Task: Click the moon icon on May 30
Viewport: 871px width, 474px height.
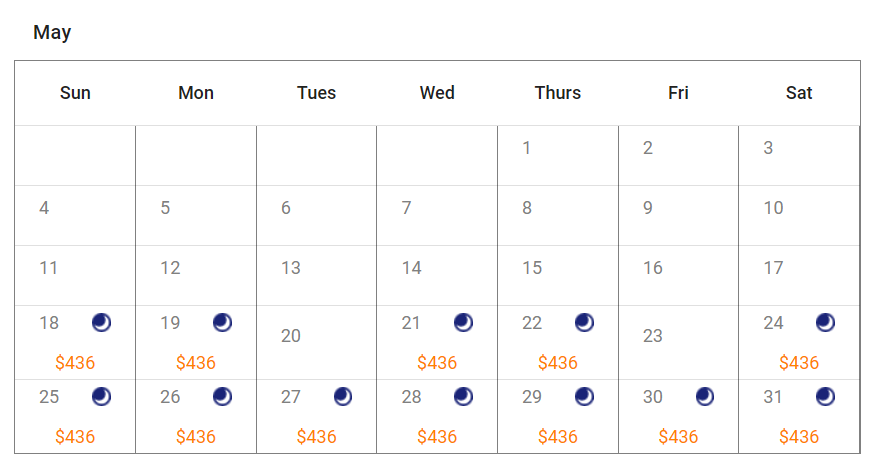Action: 705,397
